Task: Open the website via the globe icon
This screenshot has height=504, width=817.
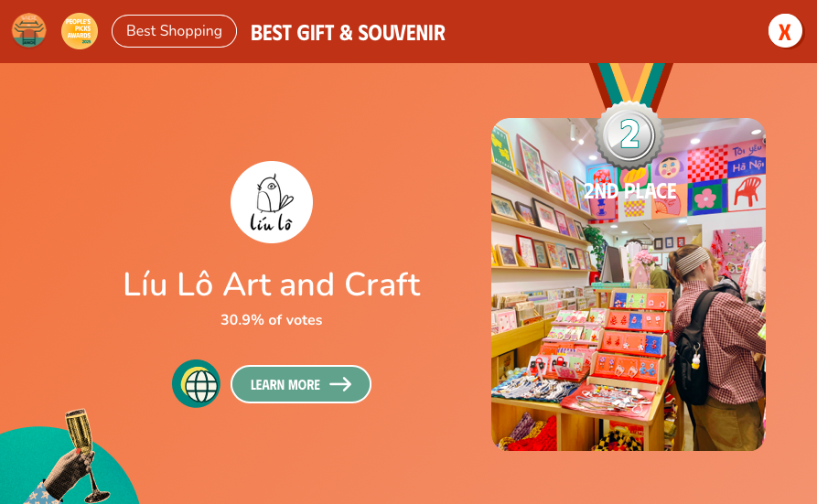Action: (x=196, y=383)
